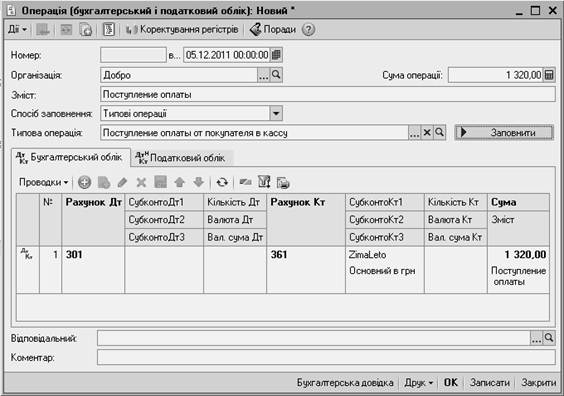The height and width of the screenshot is (396, 564).
Task: Click the edit pencil icon in Проводки toolbar
Action: coord(122,182)
